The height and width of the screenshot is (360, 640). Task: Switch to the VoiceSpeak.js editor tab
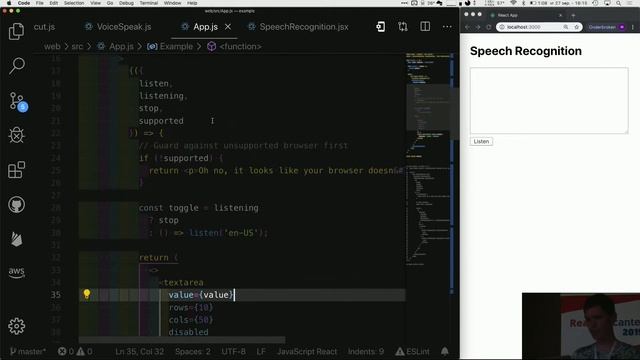118,27
